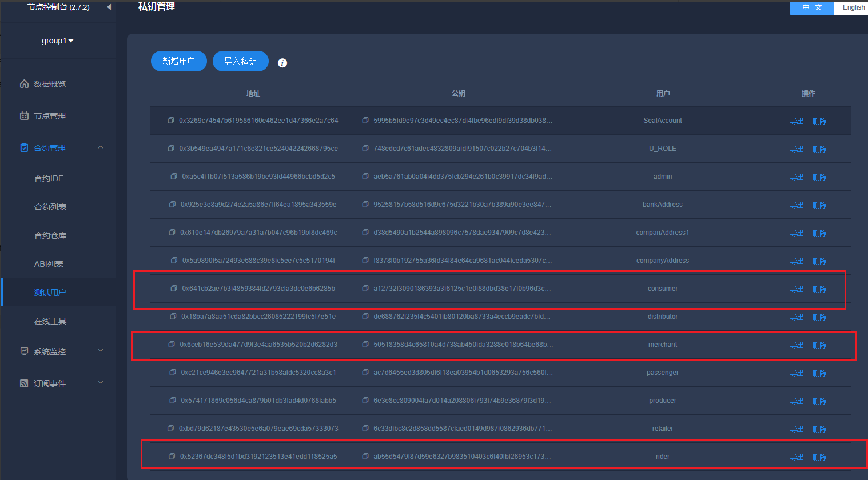Copy public key of companyAddress row
The height and width of the screenshot is (480, 868).
(x=365, y=261)
